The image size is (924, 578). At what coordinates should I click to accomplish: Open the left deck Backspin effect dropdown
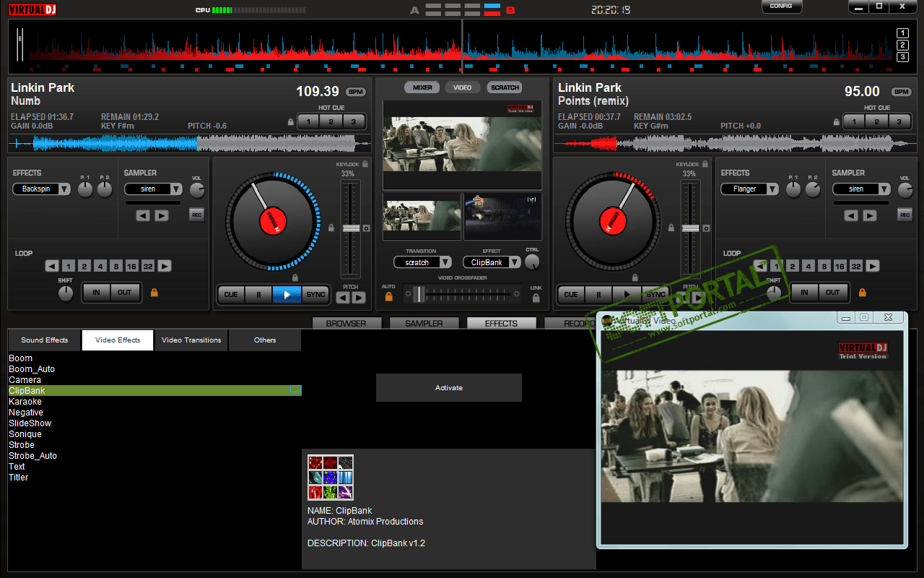(x=42, y=189)
